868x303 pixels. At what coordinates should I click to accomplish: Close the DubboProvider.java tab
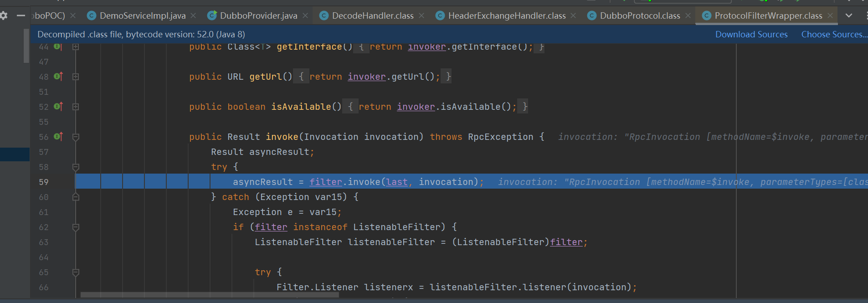[x=305, y=15]
